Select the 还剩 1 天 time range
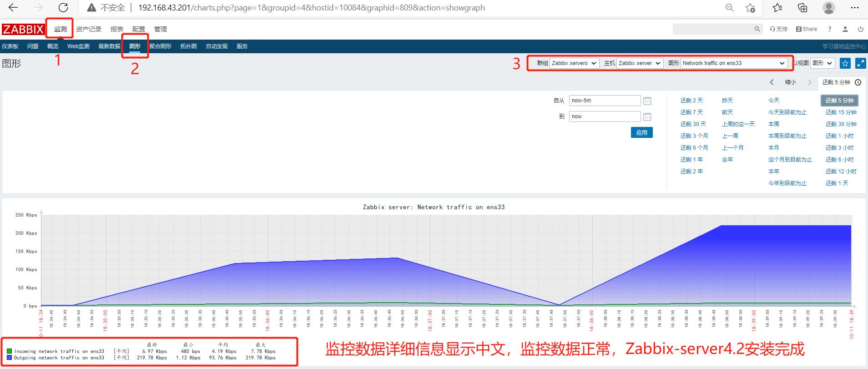The image size is (868, 369). [837, 183]
